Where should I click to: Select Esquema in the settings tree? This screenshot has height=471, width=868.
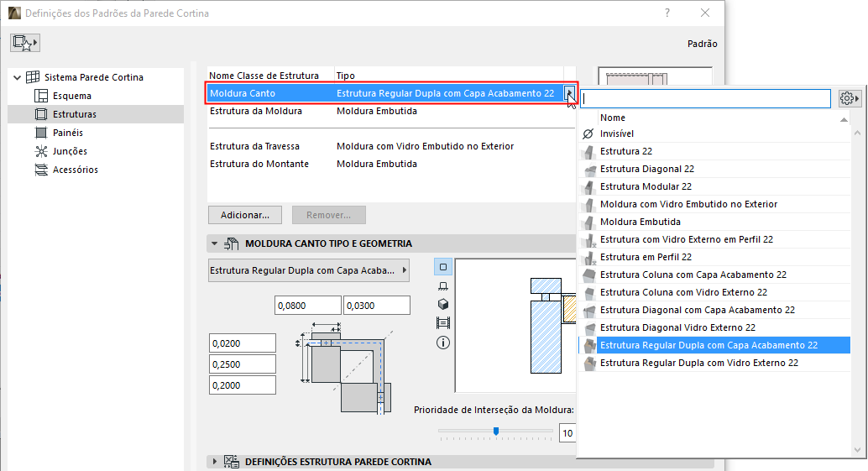(72, 96)
